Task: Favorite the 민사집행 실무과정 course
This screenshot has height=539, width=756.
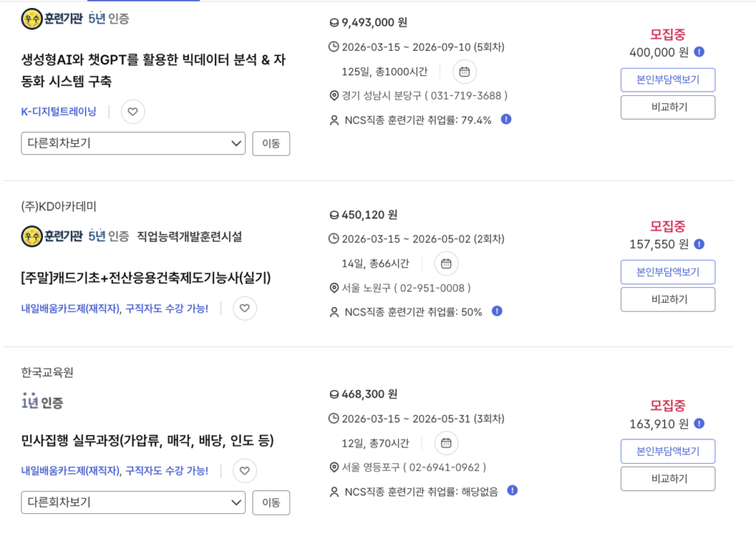Action: click(244, 471)
